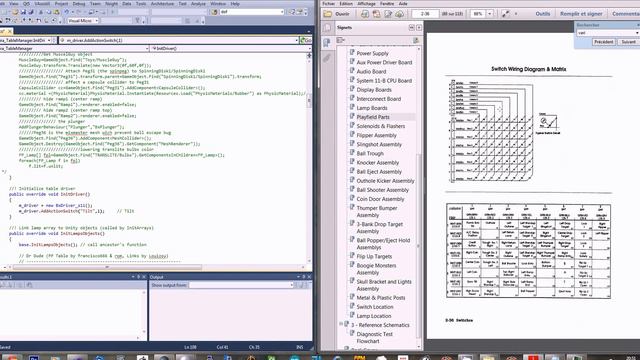Select the Outhole Kicker Assembly bookmark
The width and height of the screenshot is (640, 360).
tap(385, 181)
